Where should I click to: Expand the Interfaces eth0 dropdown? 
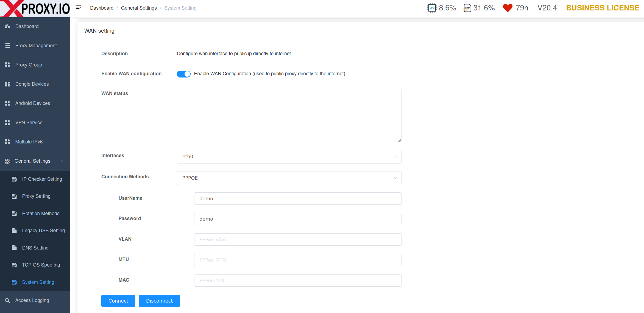click(x=289, y=157)
